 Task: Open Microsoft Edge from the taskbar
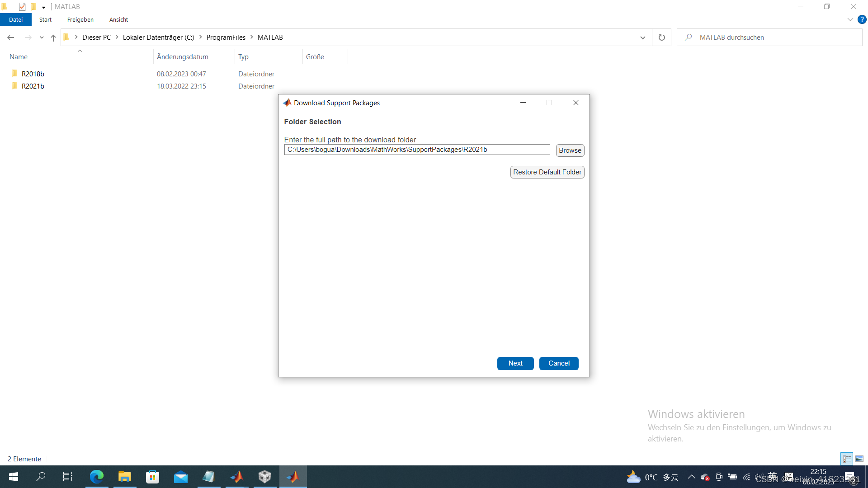(x=97, y=477)
